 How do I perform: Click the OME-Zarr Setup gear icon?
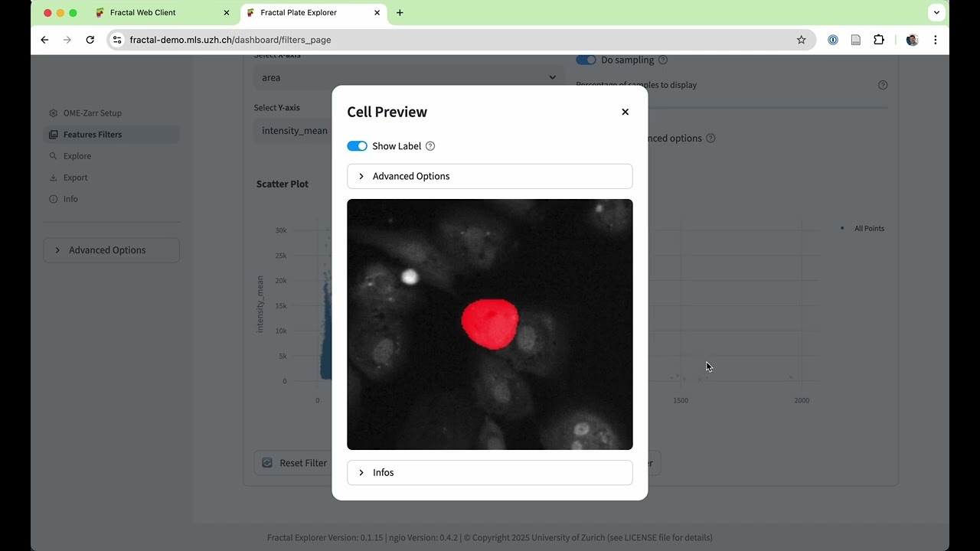pyautogui.click(x=53, y=113)
